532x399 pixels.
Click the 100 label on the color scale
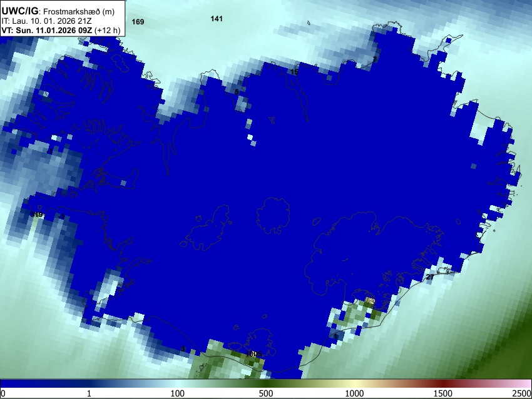(x=177, y=393)
